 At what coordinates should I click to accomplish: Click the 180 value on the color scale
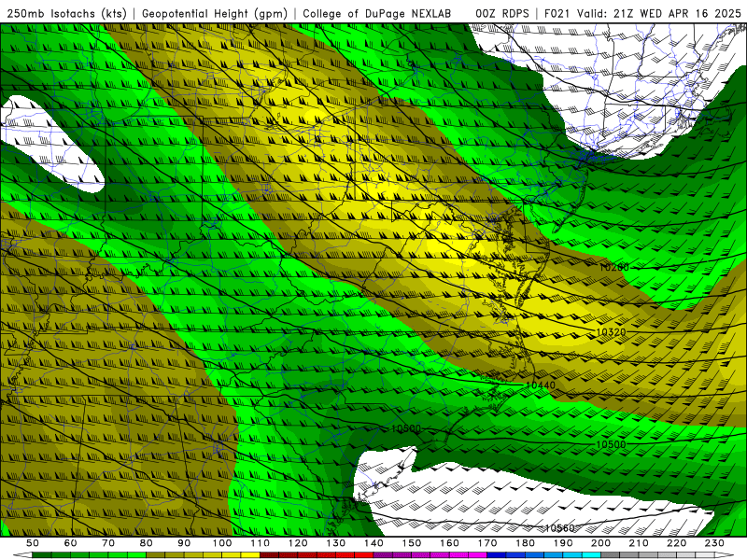[x=525, y=543]
